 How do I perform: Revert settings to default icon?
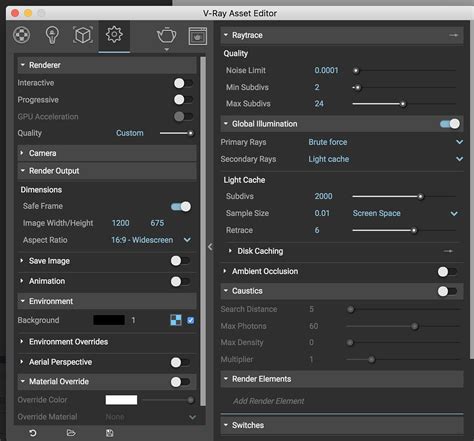(x=33, y=433)
